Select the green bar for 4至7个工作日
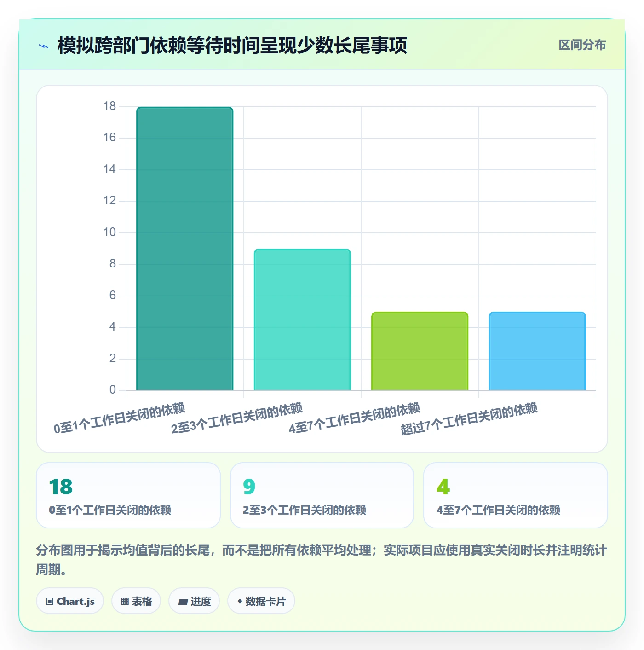The image size is (644, 650). pyautogui.click(x=420, y=351)
